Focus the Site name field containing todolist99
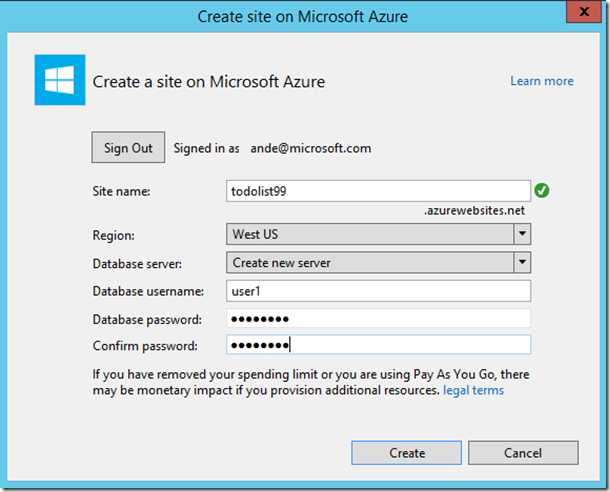Viewport: 610px width, 492px height. [378, 191]
